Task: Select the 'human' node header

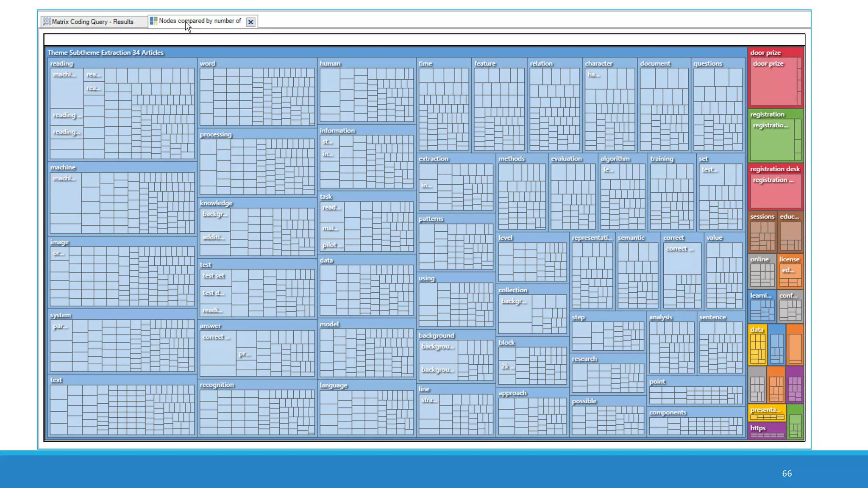Action: (x=330, y=64)
